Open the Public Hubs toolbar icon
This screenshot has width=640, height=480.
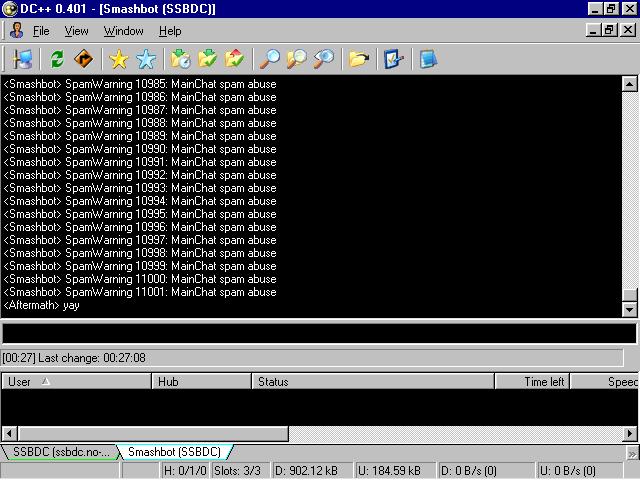click(x=22, y=59)
